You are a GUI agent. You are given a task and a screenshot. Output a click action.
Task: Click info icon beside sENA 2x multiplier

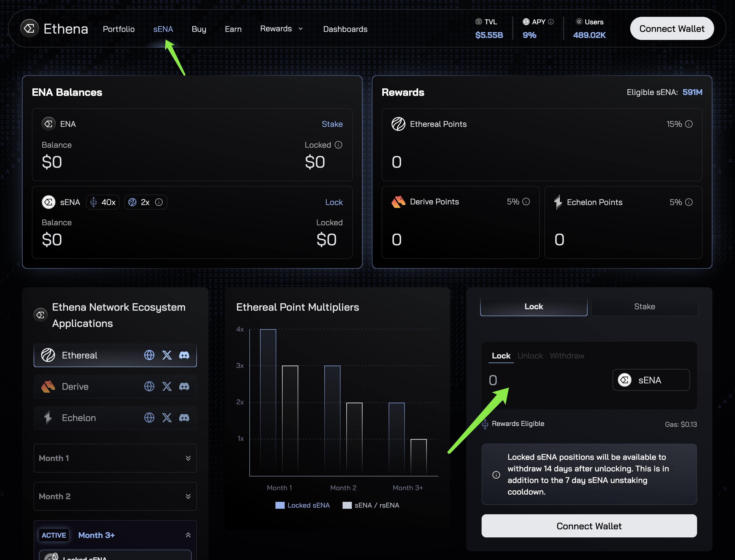159,202
